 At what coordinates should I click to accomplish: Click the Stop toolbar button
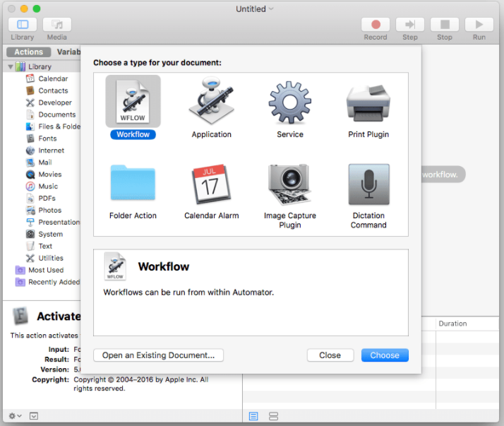(445, 25)
